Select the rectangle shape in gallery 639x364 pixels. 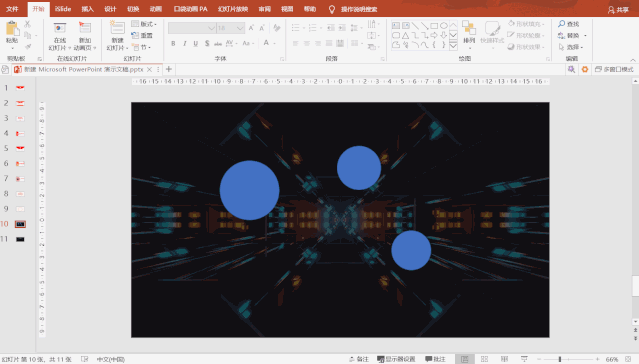pos(434,25)
